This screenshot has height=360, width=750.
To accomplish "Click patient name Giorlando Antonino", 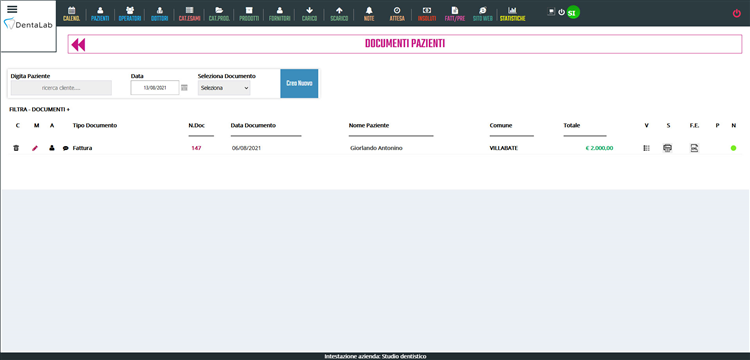I will coord(376,148).
